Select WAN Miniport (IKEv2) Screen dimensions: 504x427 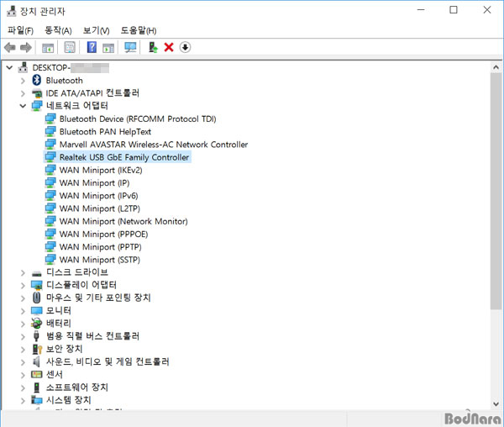(x=101, y=170)
